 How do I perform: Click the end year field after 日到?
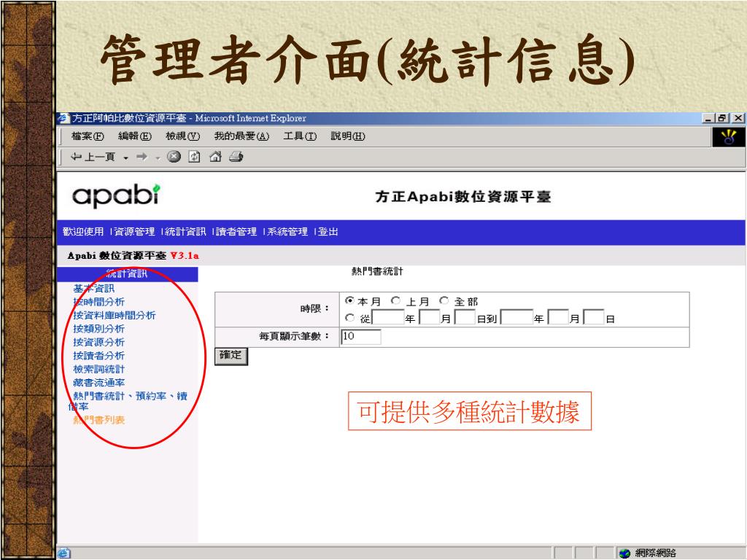point(517,317)
